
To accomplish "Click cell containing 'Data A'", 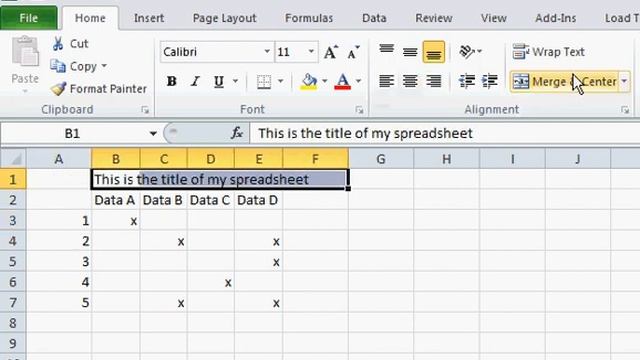I will (x=116, y=200).
